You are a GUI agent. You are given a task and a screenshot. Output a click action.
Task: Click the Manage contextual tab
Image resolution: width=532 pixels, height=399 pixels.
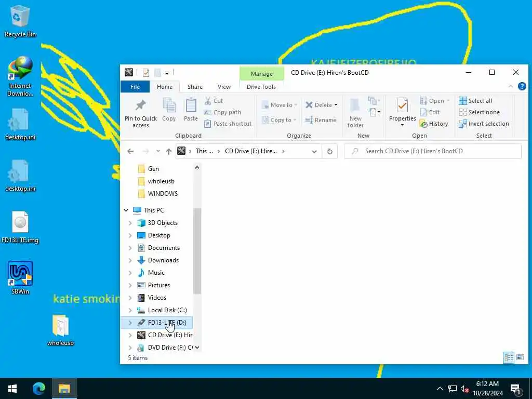[x=262, y=74]
